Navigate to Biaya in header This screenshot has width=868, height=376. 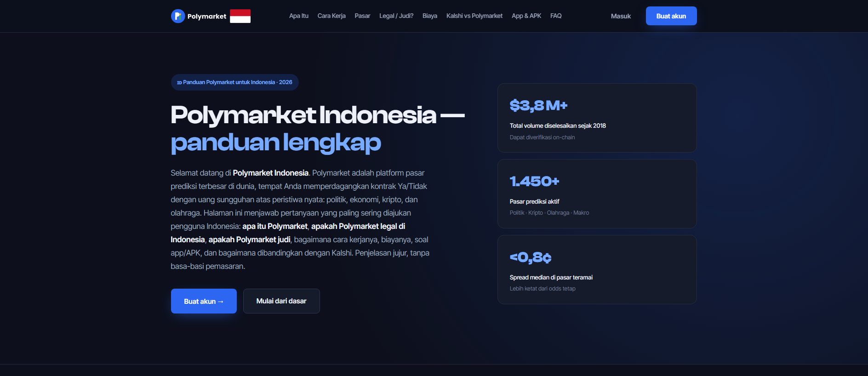click(430, 16)
